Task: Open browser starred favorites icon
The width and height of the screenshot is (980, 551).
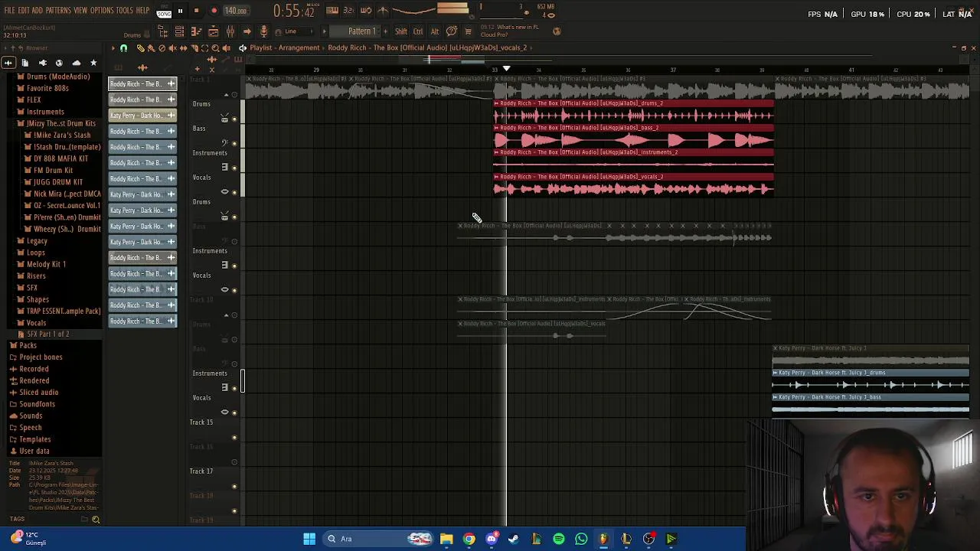Action: (x=93, y=63)
